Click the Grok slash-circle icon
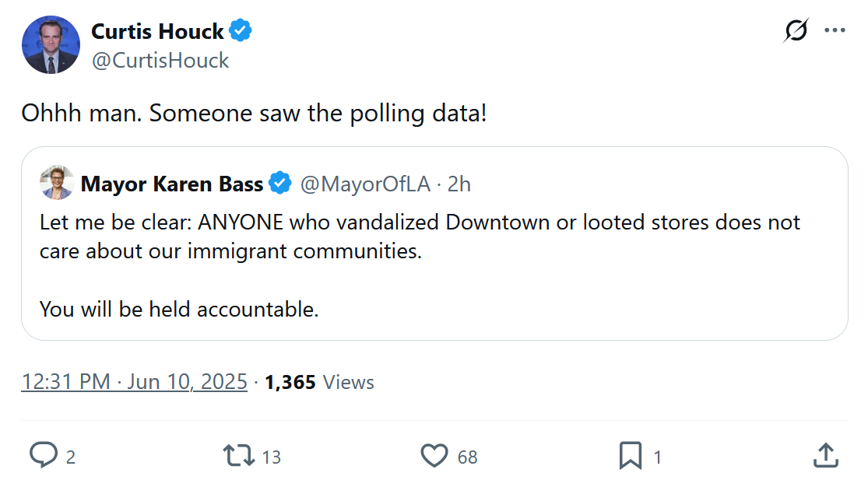868x487 pixels. (x=796, y=31)
